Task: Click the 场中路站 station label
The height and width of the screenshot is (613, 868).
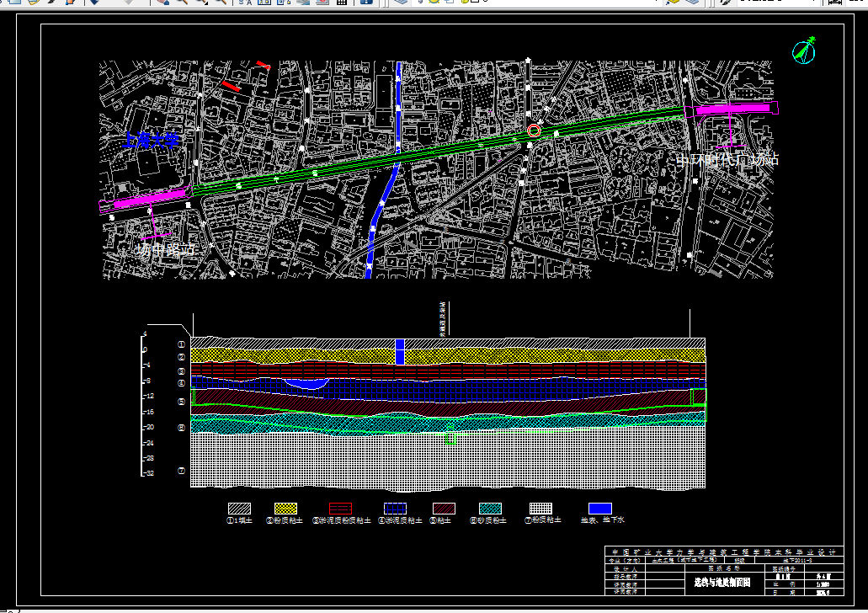Action: pos(166,250)
